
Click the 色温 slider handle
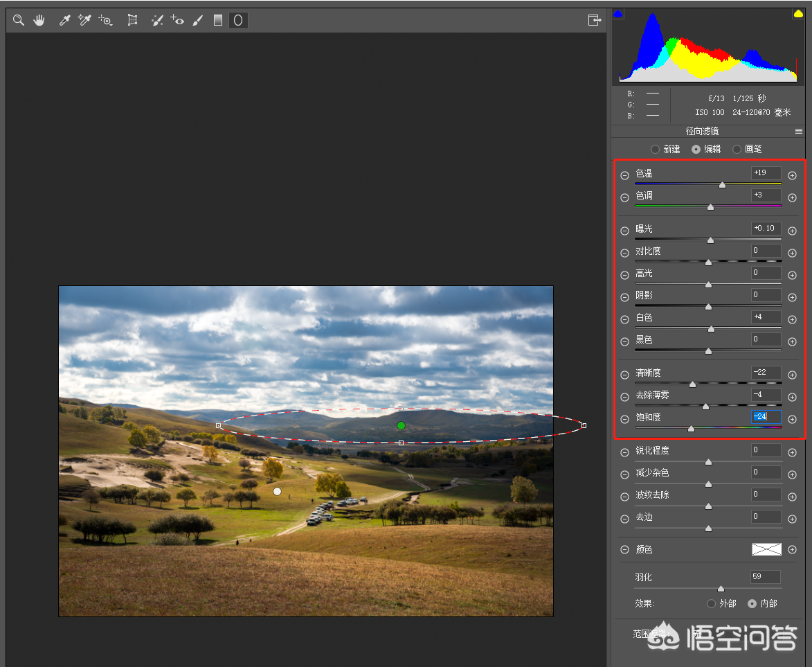[723, 185]
